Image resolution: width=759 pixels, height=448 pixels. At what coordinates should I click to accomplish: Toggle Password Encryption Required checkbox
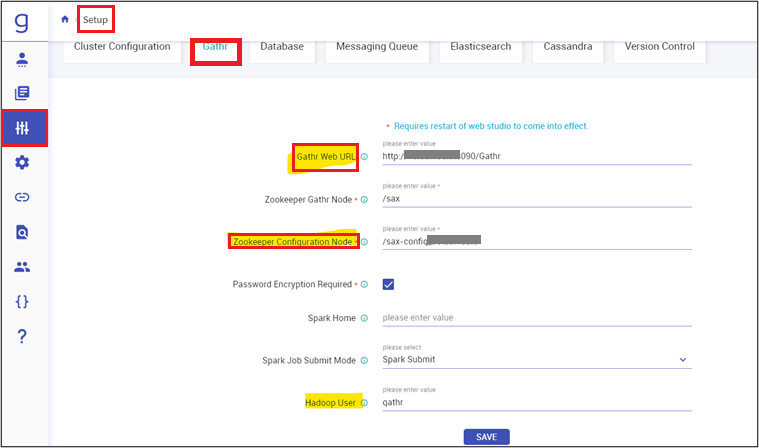(x=389, y=284)
